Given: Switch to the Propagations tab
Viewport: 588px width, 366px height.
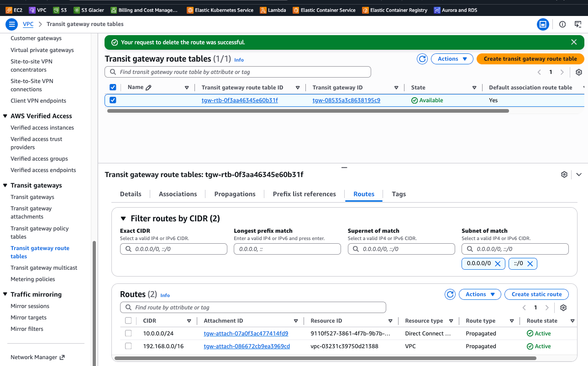Looking at the screenshot, I should coord(235,194).
